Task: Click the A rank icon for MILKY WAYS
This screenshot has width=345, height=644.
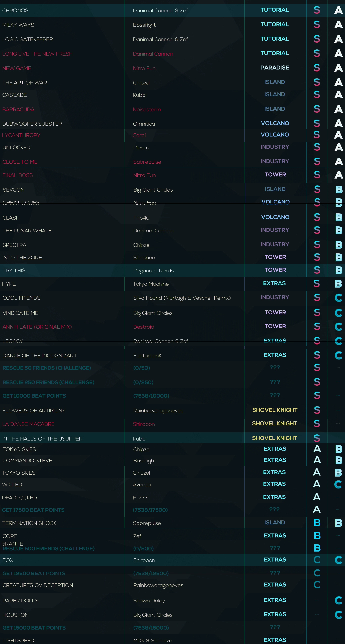Action: (x=338, y=25)
